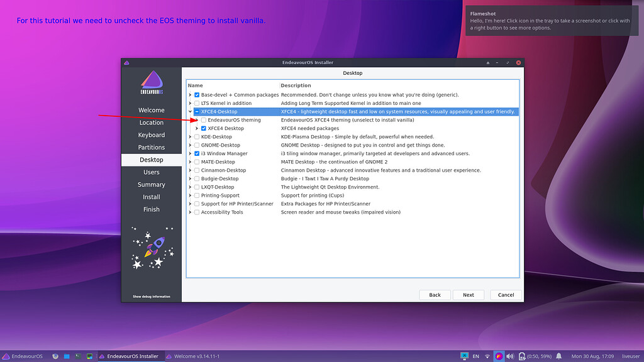Viewport: 644px width, 362px height.
Task: Select the Summary step in sidebar
Action: tap(152, 184)
